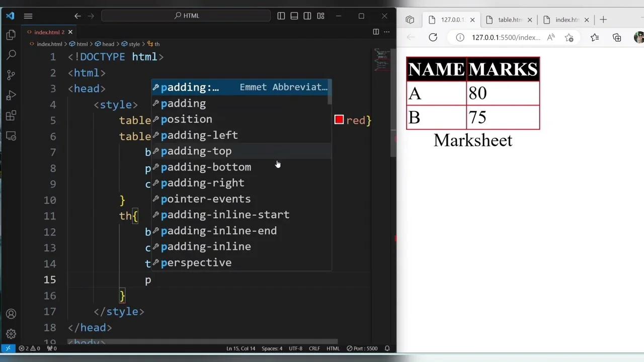Click the back navigation arrow in VS Code
The height and width of the screenshot is (362, 644).
[77, 16]
